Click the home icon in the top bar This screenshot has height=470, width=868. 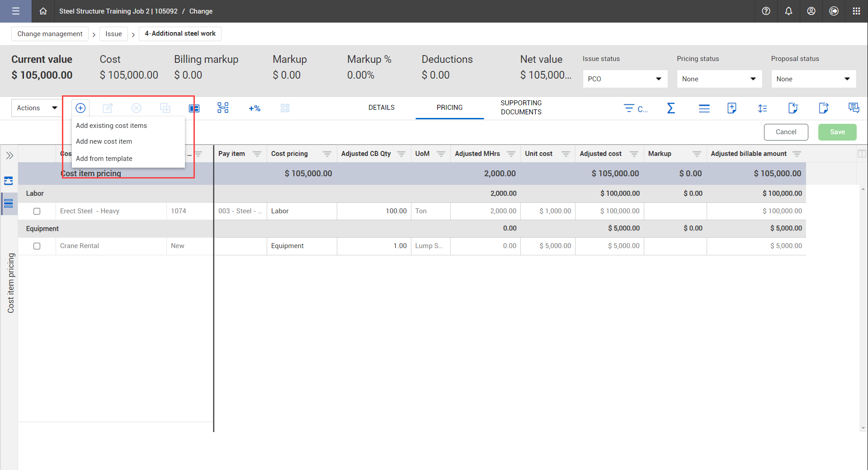pyautogui.click(x=43, y=11)
